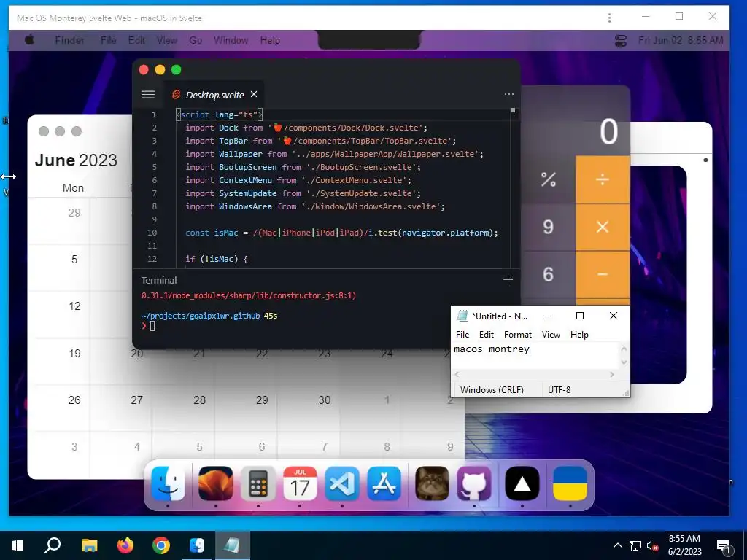
Task: Click in the Notepad text area
Action: 535,355
